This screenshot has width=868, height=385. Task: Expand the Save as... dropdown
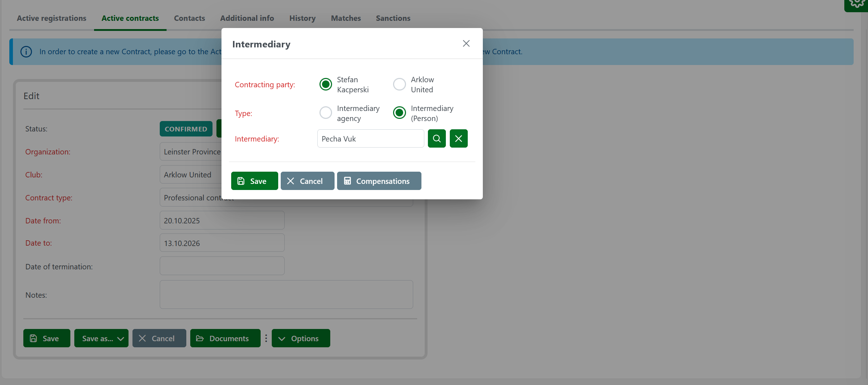coord(101,338)
